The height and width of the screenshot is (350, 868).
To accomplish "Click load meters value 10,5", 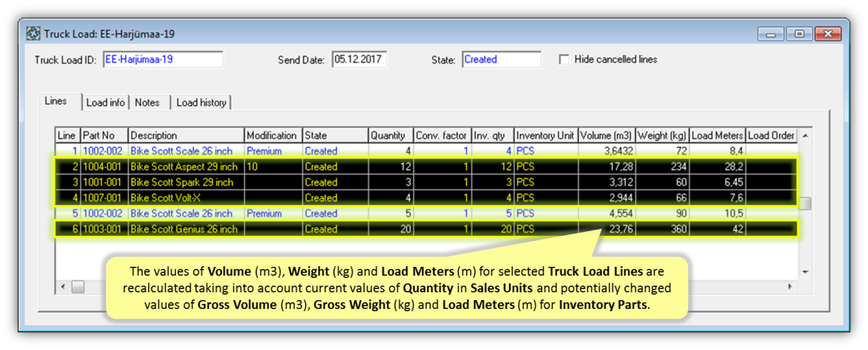I will (x=734, y=214).
